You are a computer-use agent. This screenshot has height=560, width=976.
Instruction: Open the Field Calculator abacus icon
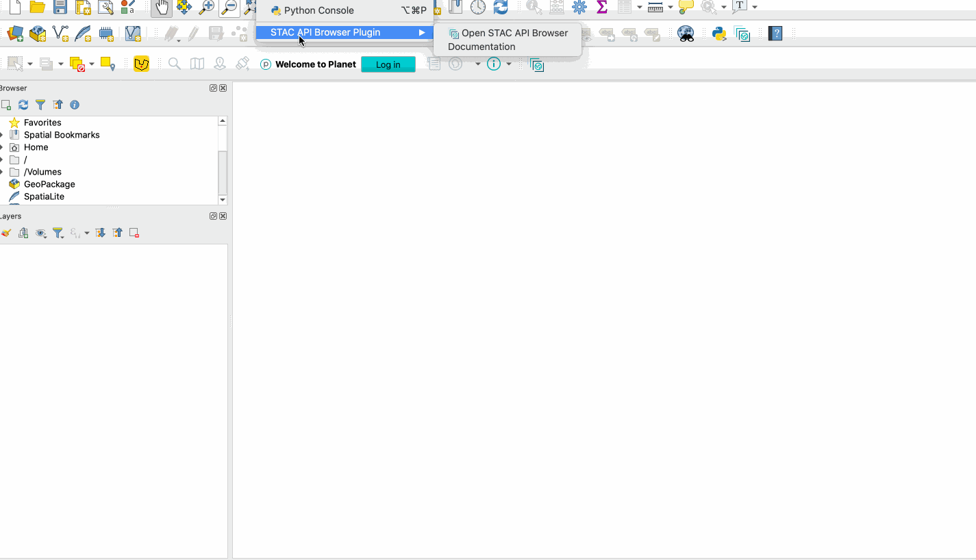tap(557, 8)
